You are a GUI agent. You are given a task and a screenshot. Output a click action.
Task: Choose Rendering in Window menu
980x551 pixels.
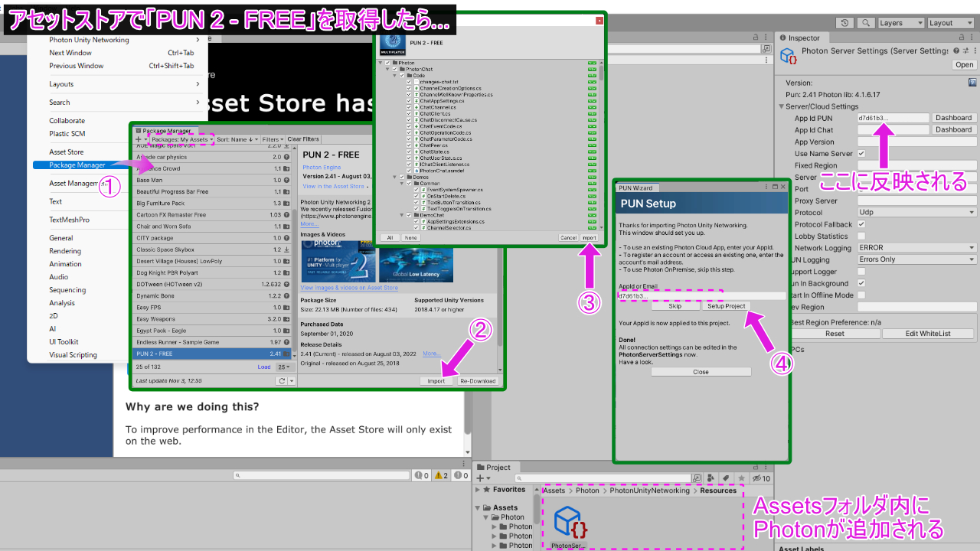(65, 251)
